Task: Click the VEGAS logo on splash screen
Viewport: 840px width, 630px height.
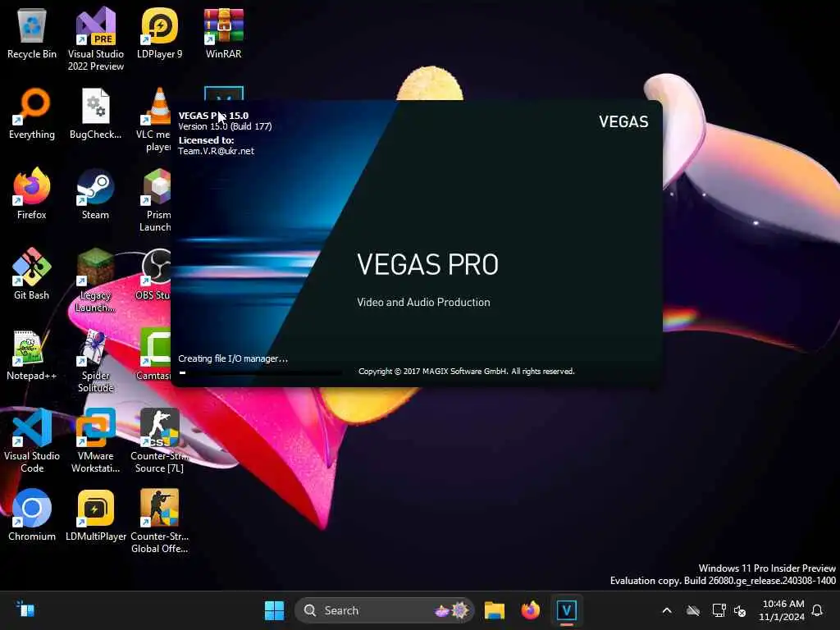Action: [x=623, y=121]
